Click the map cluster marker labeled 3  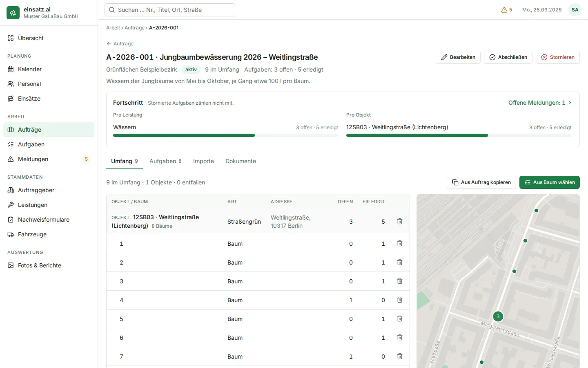click(498, 316)
